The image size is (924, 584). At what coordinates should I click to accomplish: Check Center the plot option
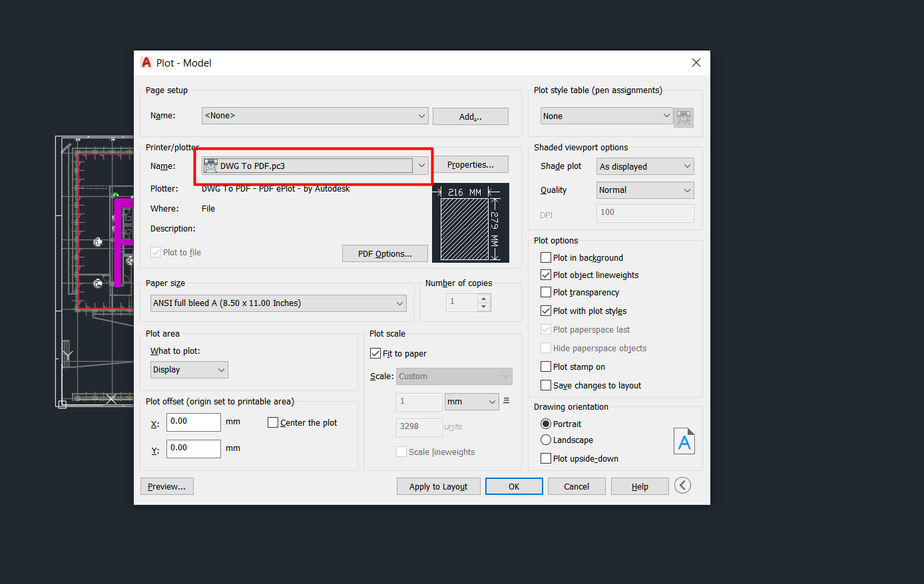(x=272, y=422)
